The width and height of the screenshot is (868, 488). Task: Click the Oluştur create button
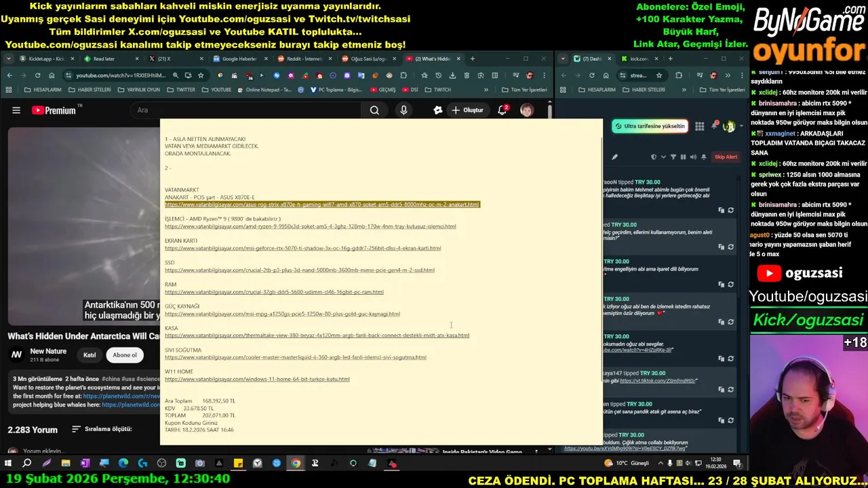tap(467, 110)
